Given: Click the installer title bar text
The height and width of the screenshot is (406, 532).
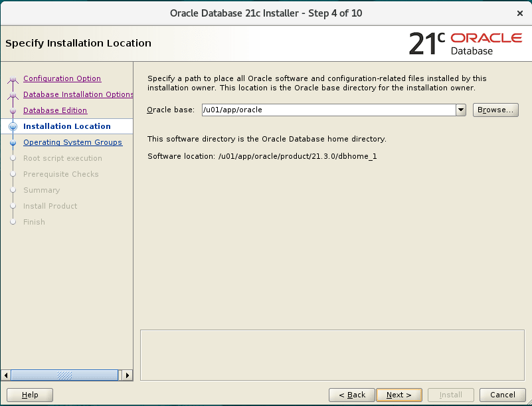Looking at the screenshot, I should (x=266, y=13).
